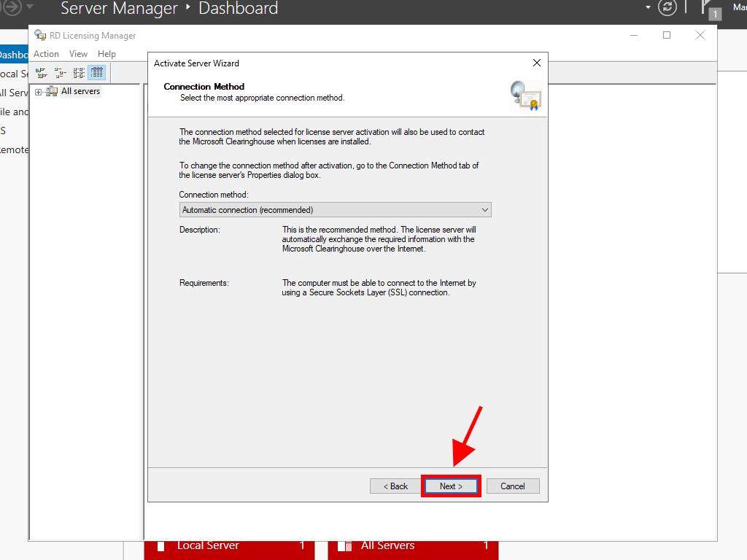
Task: Open the View menu
Action: coord(78,54)
